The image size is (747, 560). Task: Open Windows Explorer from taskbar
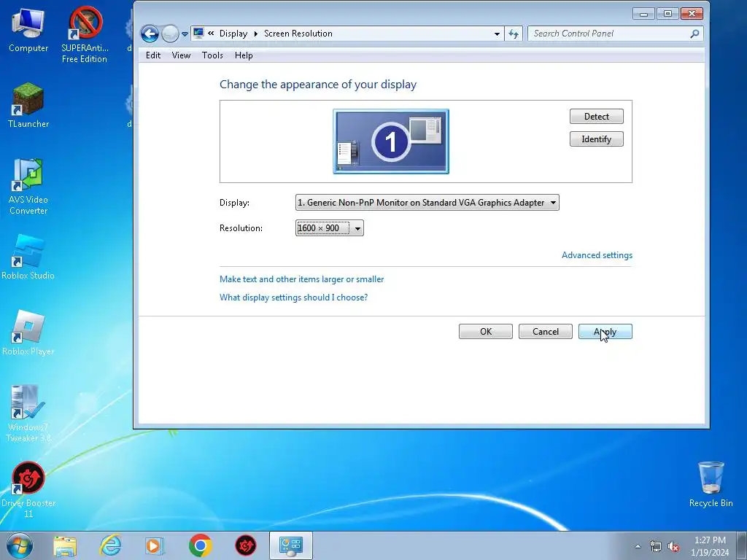tap(65, 545)
